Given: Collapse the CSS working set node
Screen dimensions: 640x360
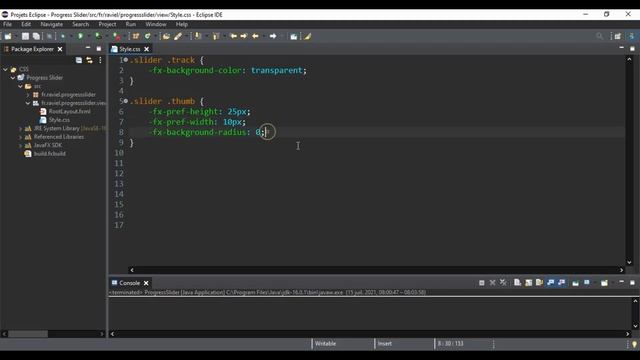Looking at the screenshot, I should point(5,69).
